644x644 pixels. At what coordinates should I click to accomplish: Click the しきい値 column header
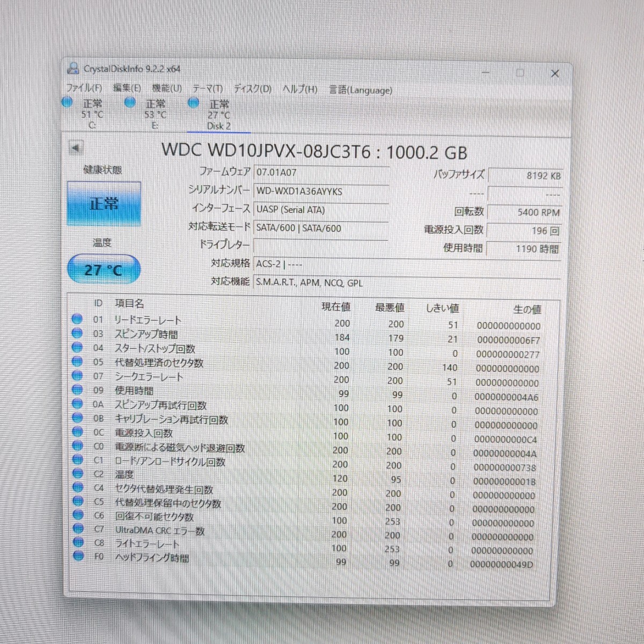click(x=442, y=308)
